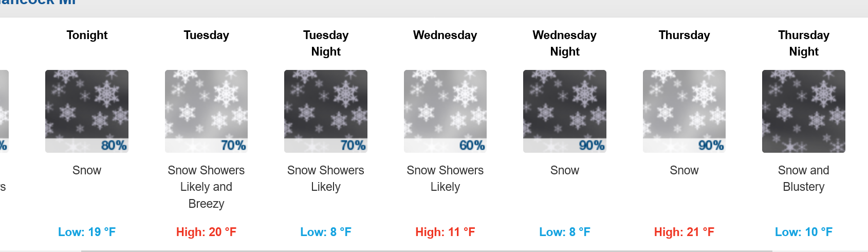868x252 pixels.
Task: Click Wednesday's 60% snow showers icon
Action: (x=445, y=111)
